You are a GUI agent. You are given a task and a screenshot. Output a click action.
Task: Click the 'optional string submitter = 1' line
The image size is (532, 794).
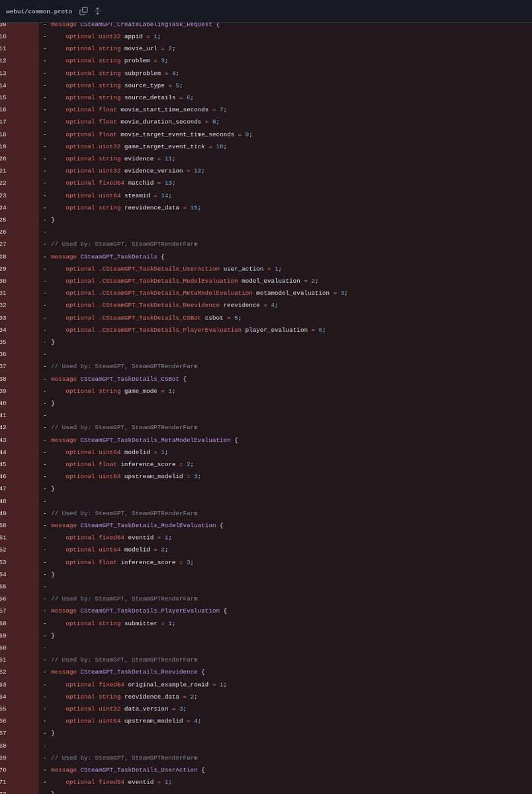tap(120, 624)
